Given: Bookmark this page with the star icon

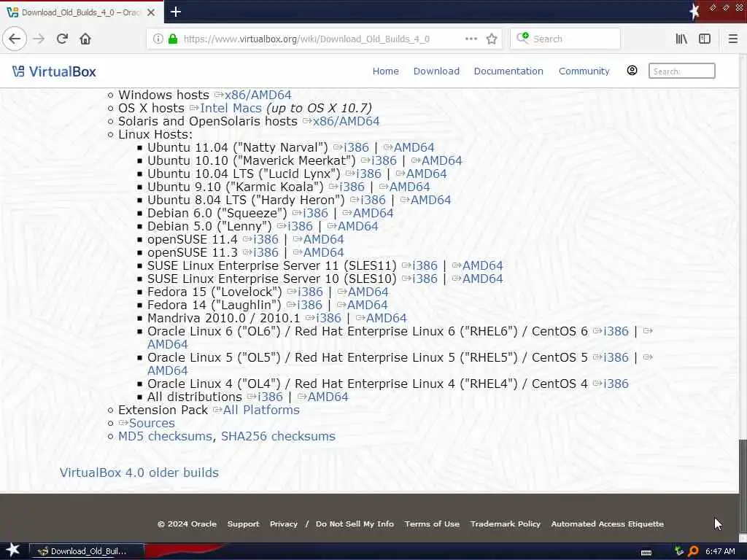Looking at the screenshot, I should click(x=492, y=39).
